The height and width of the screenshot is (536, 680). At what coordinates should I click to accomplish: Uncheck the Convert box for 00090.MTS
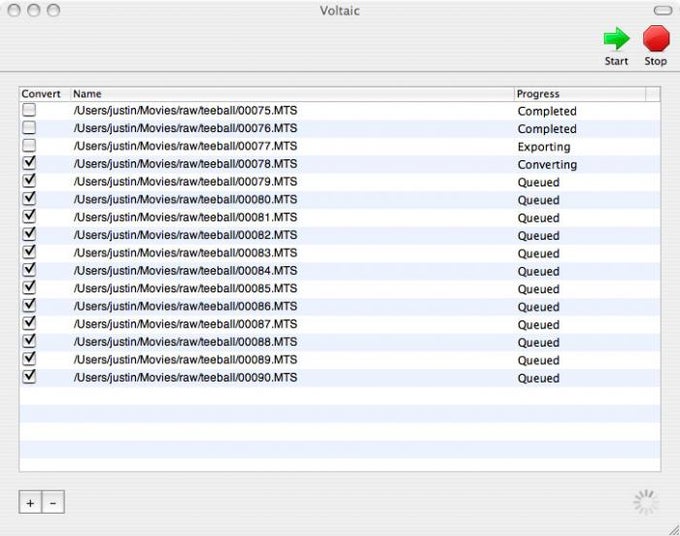point(29,376)
